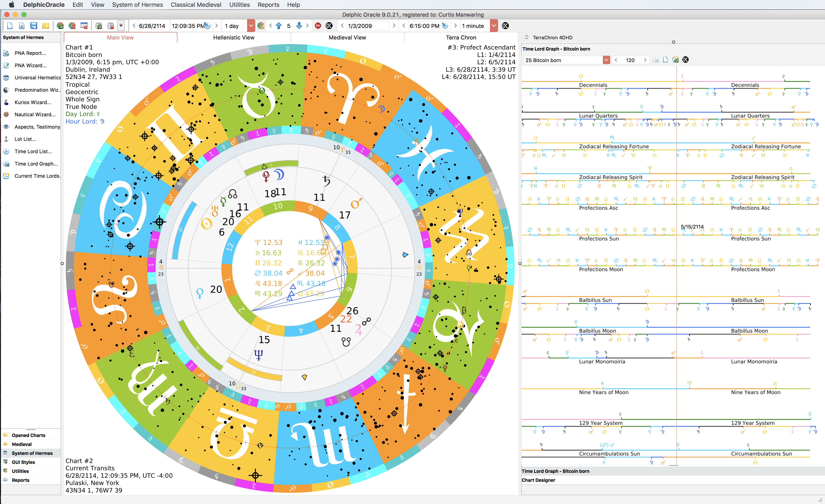This screenshot has width=825, height=504.
Task: Increase the 120 value with right arrow
Action: click(645, 60)
